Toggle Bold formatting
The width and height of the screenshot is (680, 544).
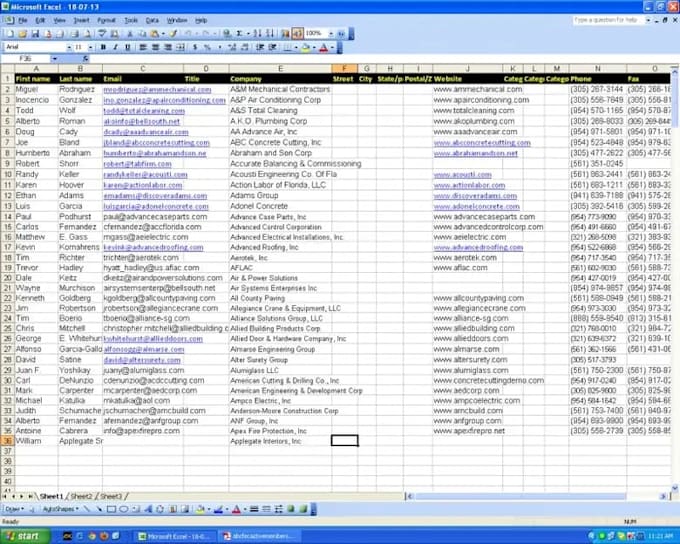(x=103, y=47)
